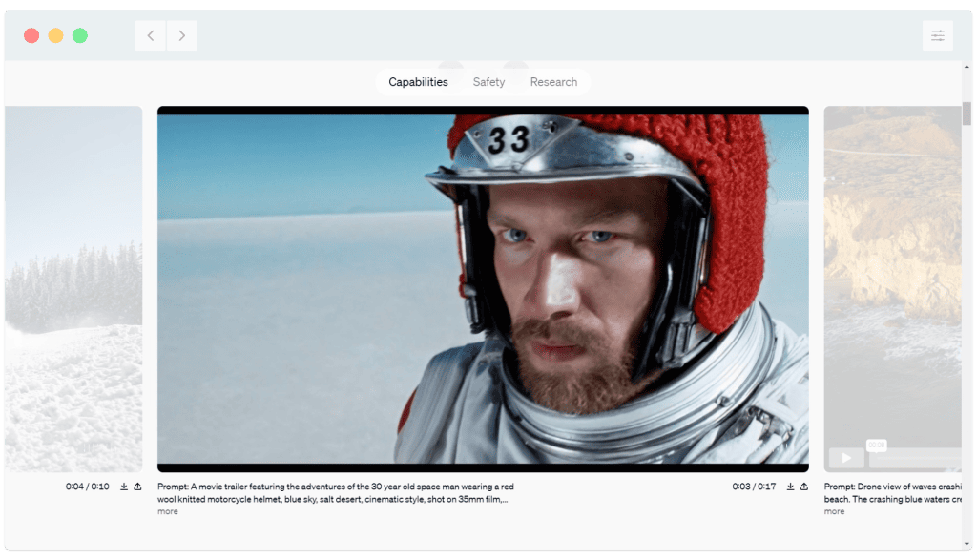Expand 'more' under the spaceman prompt
This screenshot has width=977, height=560.
[167, 511]
